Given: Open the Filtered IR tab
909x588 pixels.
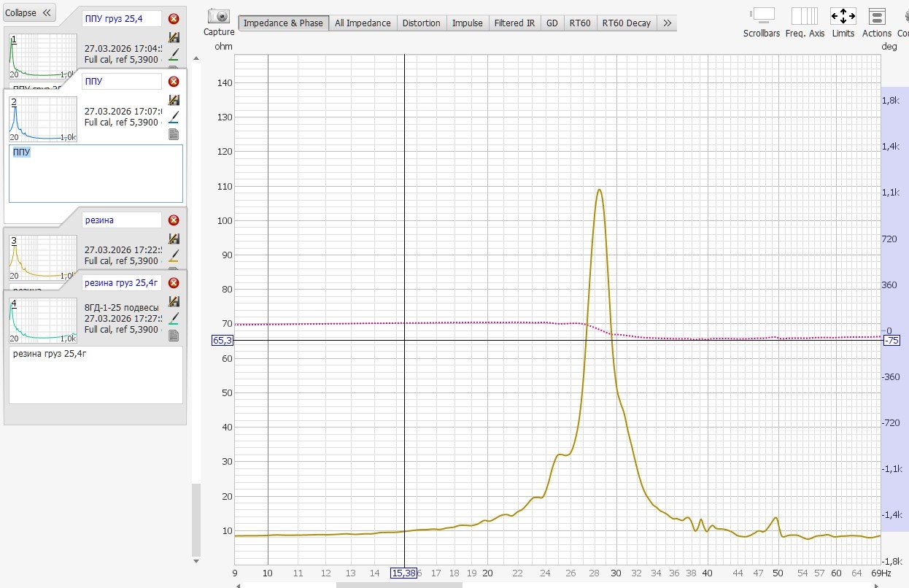Looking at the screenshot, I should click(x=514, y=23).
